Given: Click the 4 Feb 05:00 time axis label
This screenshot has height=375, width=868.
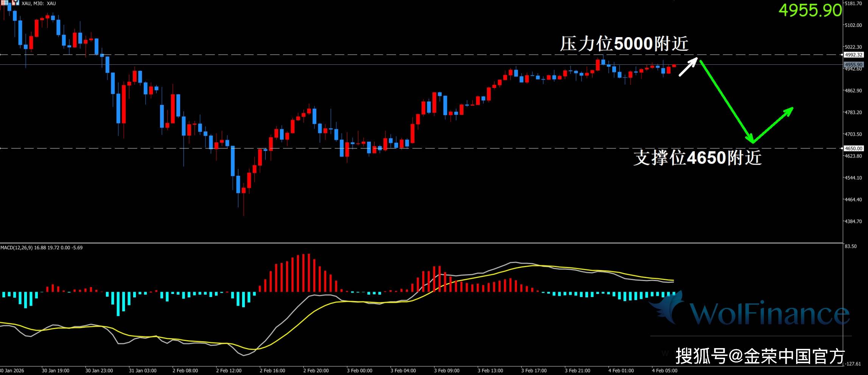Looking at the screenshot, I should 664,370.
